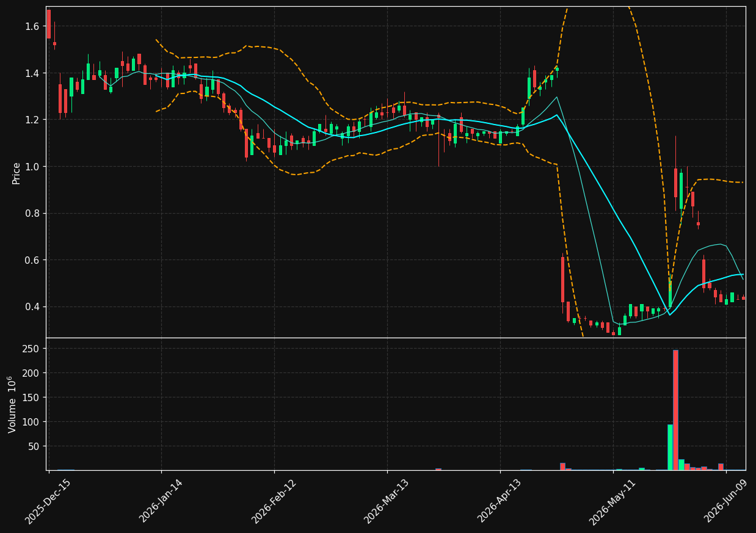Click the Volume axis title

[x=12, y=404]
